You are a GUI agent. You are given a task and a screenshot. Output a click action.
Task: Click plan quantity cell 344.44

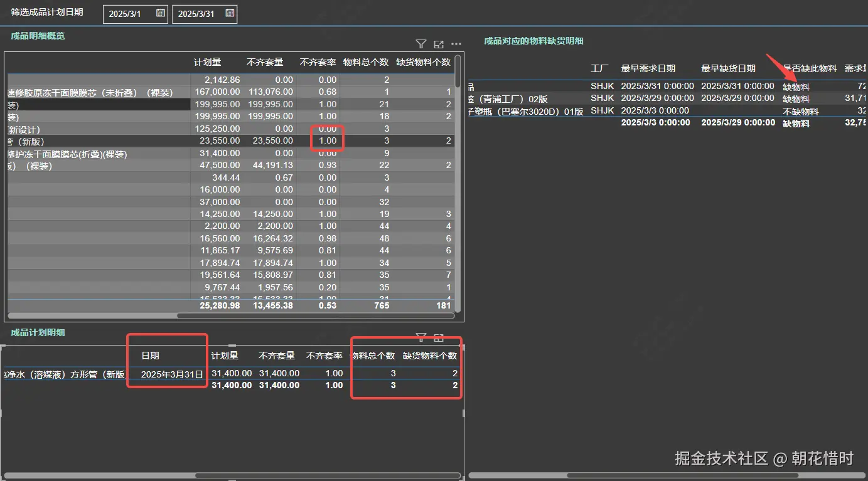[x=226, y=177]
